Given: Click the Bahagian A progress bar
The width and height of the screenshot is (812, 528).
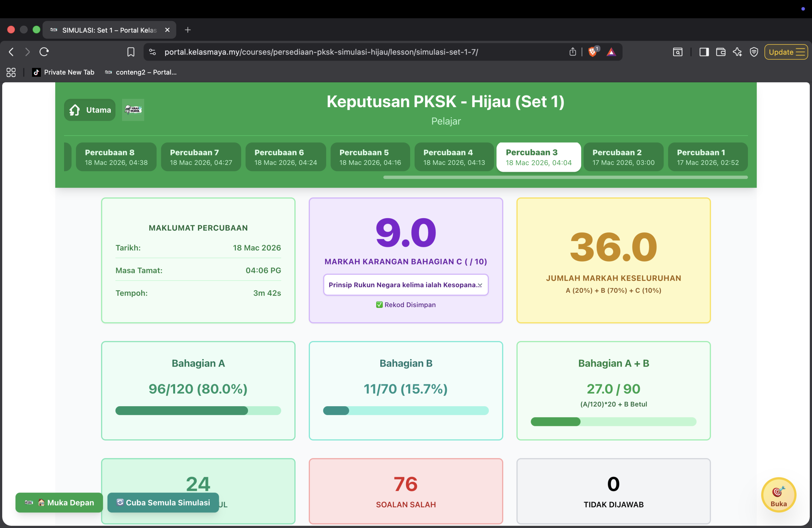Looking at the screenshot, I should pyautogui.click(x=198, y=411).
